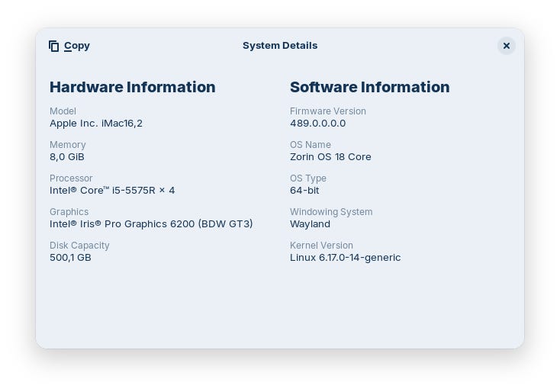This screenshot has height=392, width=560.
Task: Click the Kernel Version label
Action: (x=321, y=246)
